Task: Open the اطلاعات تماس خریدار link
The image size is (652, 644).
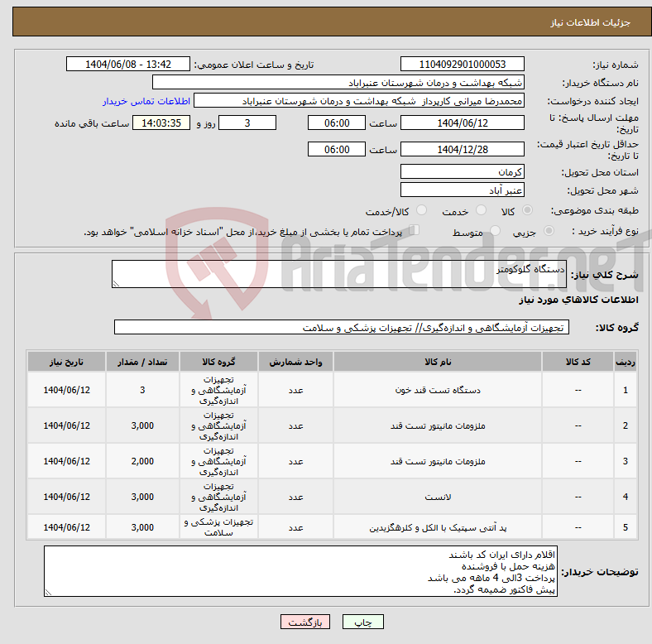Action: point(146,101)
